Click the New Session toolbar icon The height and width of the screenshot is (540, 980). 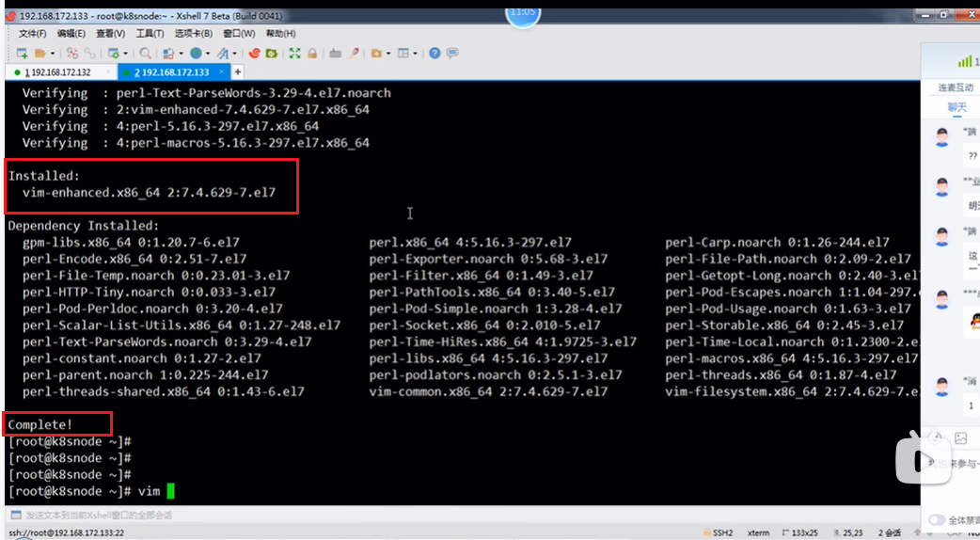22,53
